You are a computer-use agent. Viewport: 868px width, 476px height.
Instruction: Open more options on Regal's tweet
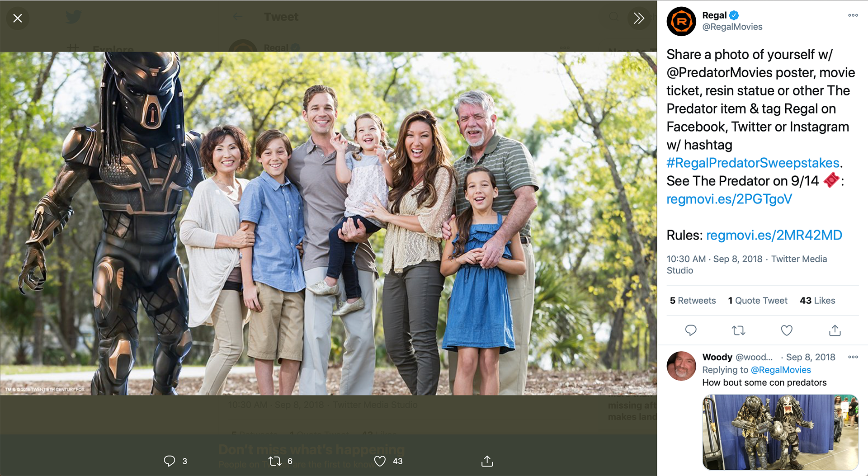853,15
